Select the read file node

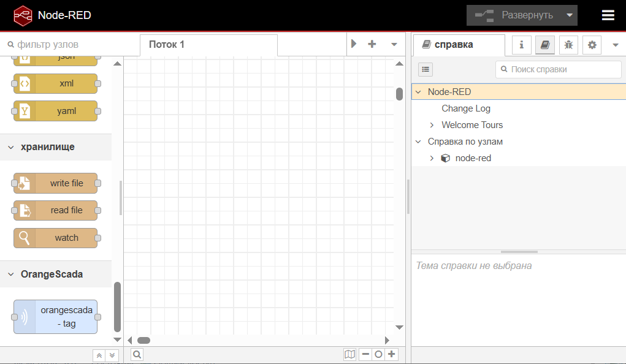[56, 210]
